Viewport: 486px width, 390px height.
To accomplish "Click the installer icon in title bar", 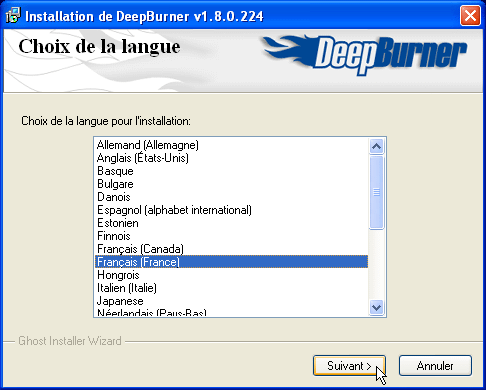I will pyautogui.click(x=13, y=16).
